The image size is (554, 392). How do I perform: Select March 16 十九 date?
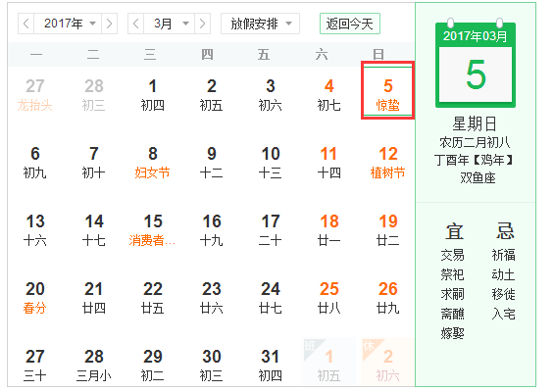(211, 230)
